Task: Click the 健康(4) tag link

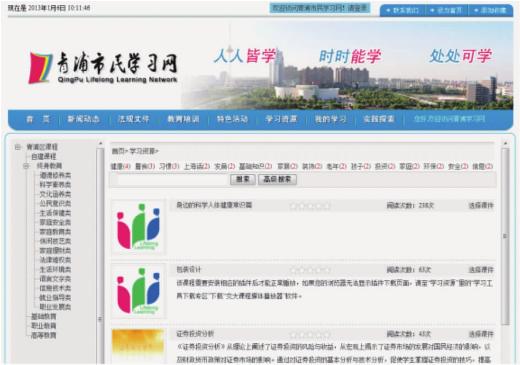Action: pos(121,166)
